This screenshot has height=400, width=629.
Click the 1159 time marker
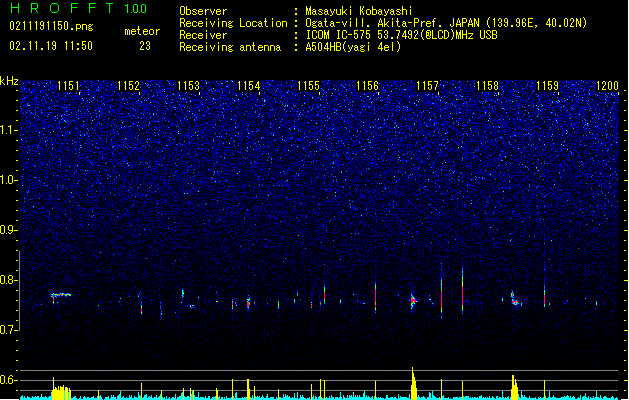pyautogui.click(x=548, y=85)
